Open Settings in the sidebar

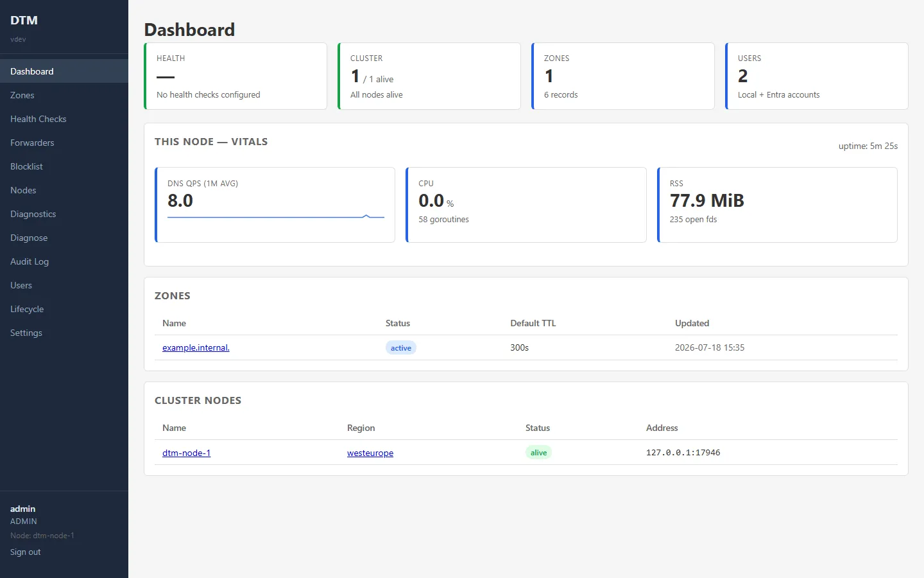coord(64,333)
